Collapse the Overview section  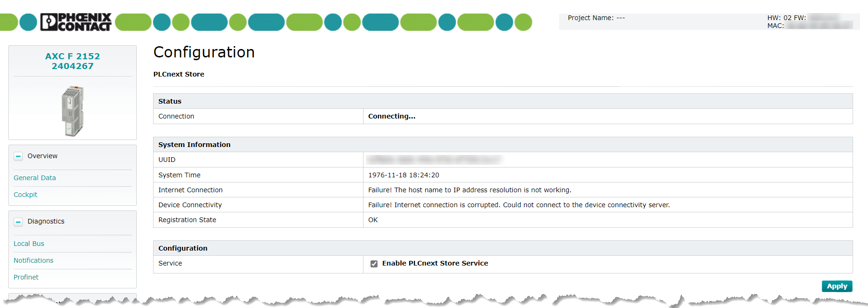pos(18,156)
